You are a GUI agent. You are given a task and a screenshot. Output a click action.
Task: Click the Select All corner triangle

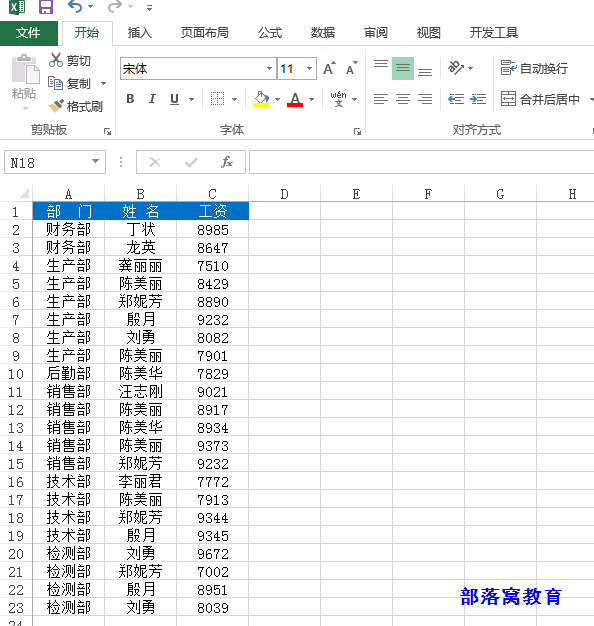tap(24, 194)
